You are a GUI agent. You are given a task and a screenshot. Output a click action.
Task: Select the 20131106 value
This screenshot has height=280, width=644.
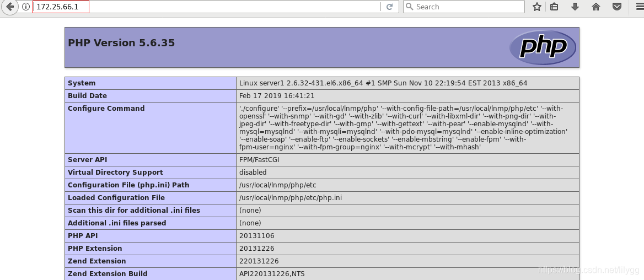coord(257,236)
